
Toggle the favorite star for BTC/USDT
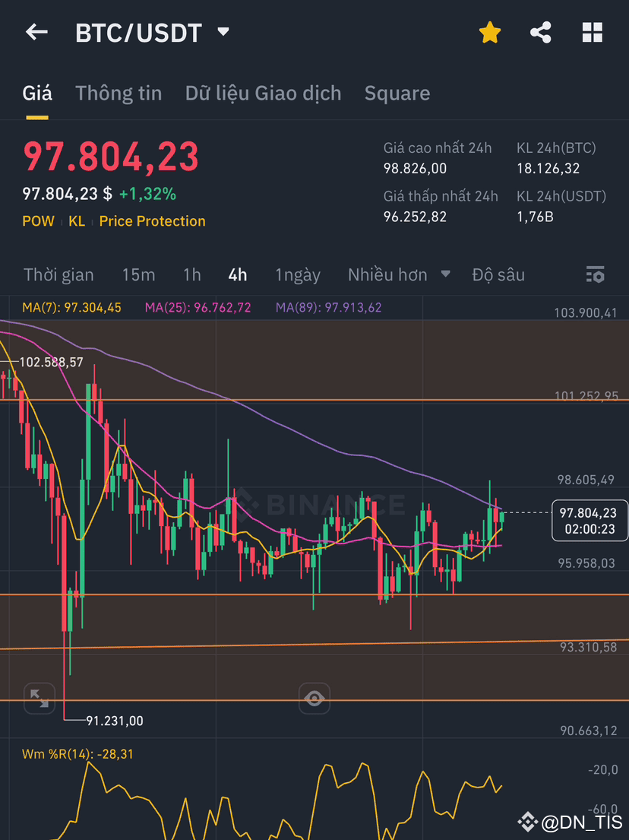point(489,33)
